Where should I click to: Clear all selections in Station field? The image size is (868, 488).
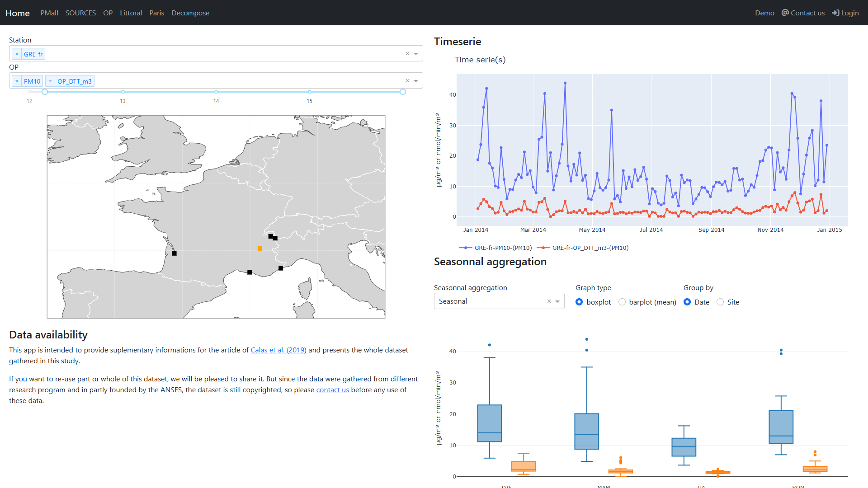click(x=407, y=54)
